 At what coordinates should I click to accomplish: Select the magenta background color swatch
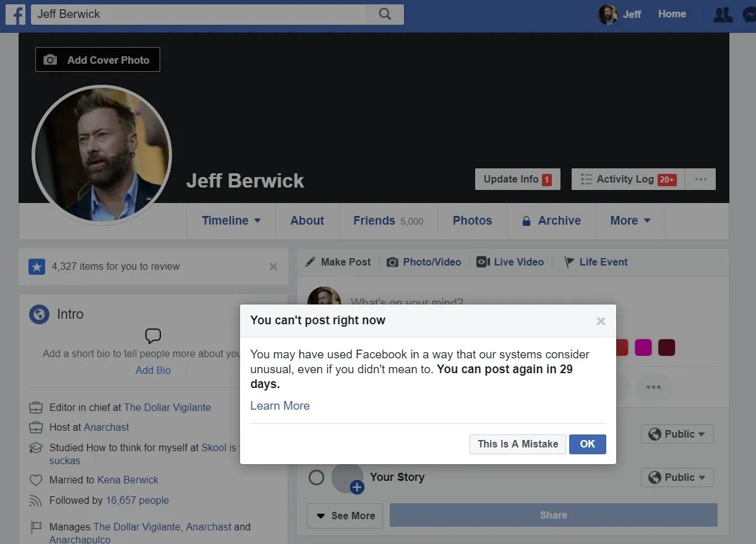tap(643, 347)
